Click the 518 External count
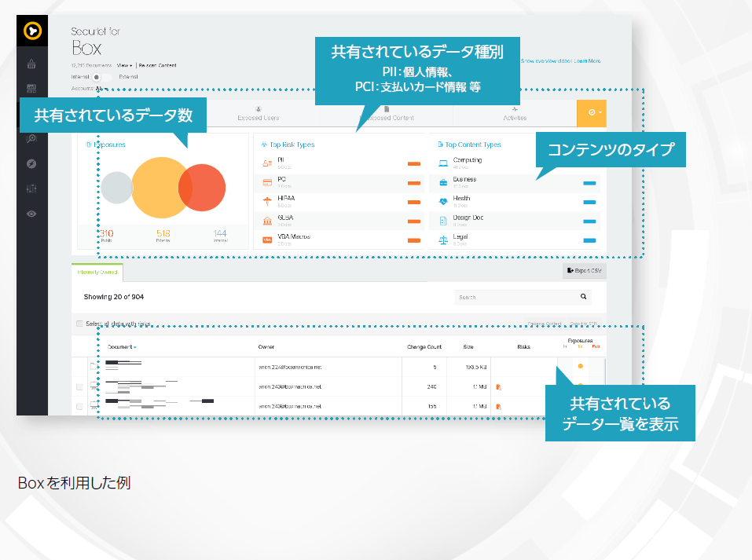 coord(163,233)
